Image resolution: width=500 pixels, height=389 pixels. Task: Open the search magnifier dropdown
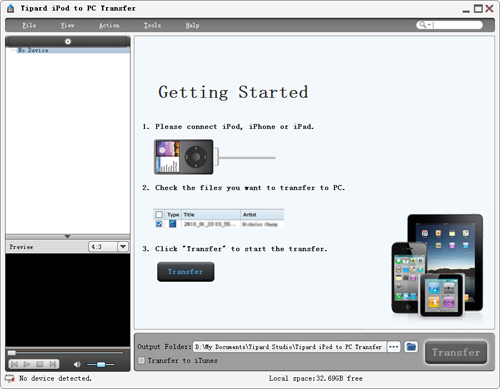(425, 25)
